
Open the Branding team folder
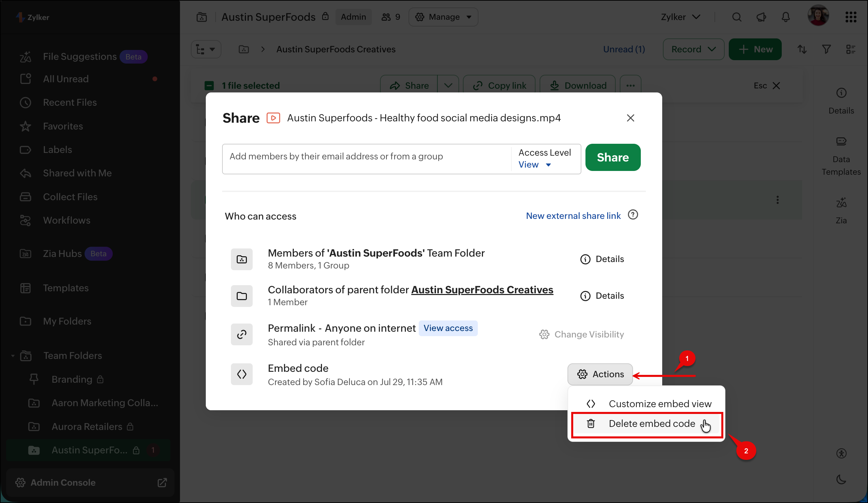(x=72, y=379)
